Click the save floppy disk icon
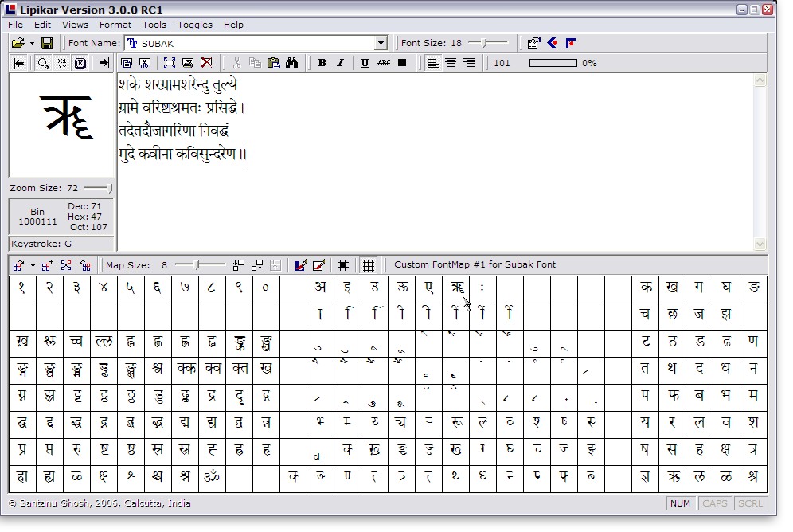This screenshot has width=793, height=532. coord(47,44)
